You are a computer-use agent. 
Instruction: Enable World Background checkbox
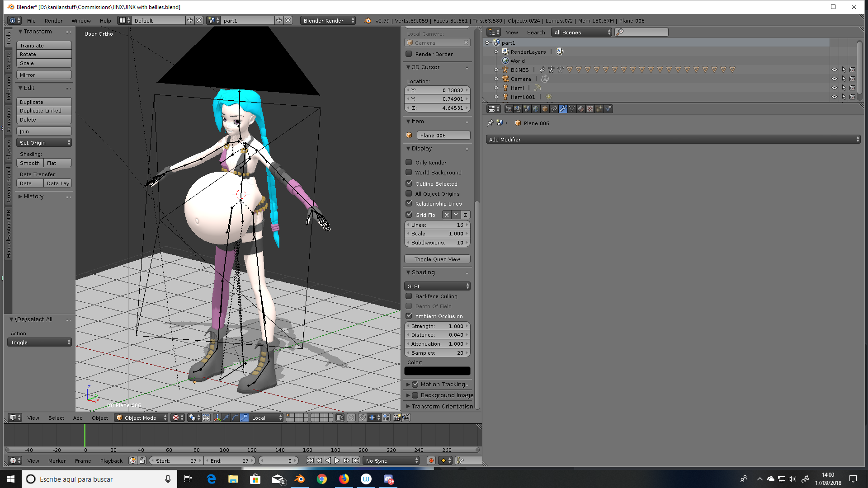pyautogui.click(x=409, y=172)
